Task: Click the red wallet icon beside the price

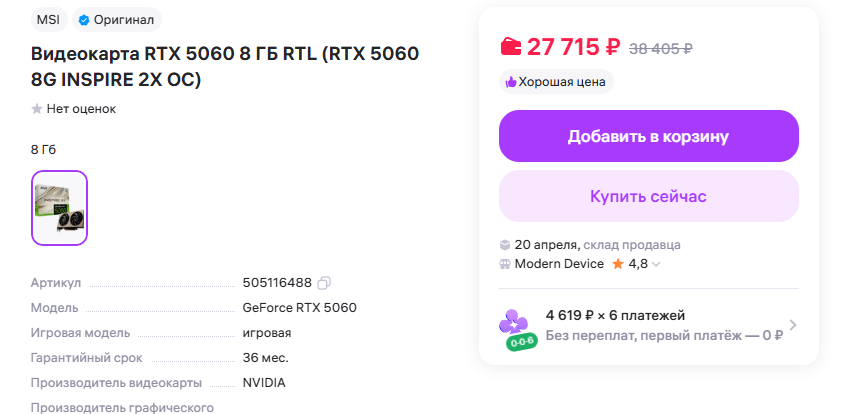Action: pyautogui.click(x=510, y=46)
